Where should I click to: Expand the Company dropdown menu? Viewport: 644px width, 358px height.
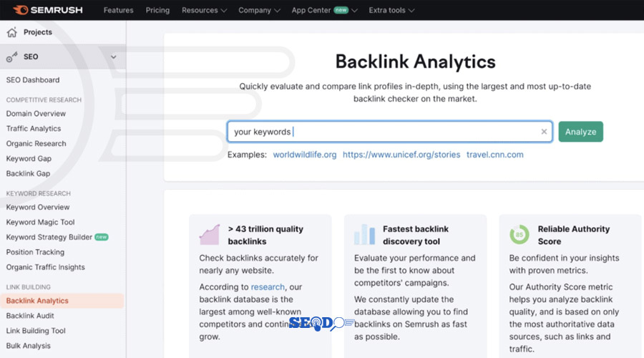point(259,10)
